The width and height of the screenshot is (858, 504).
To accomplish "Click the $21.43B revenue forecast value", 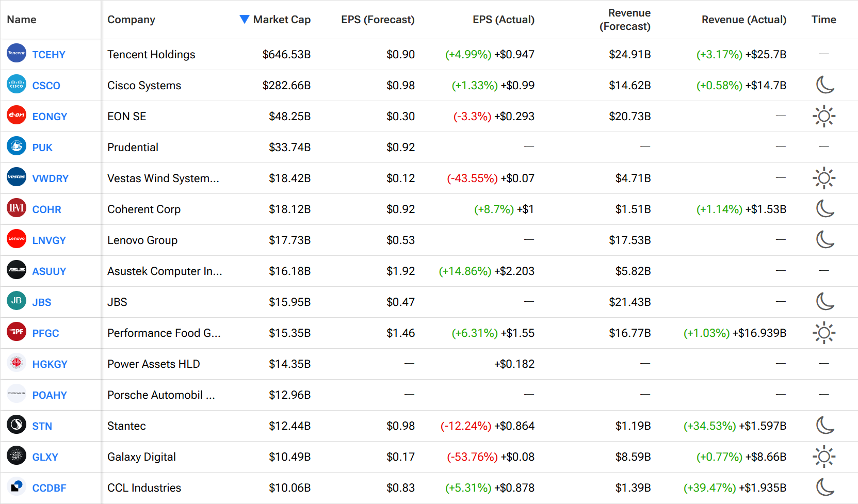I will [629, 302].
